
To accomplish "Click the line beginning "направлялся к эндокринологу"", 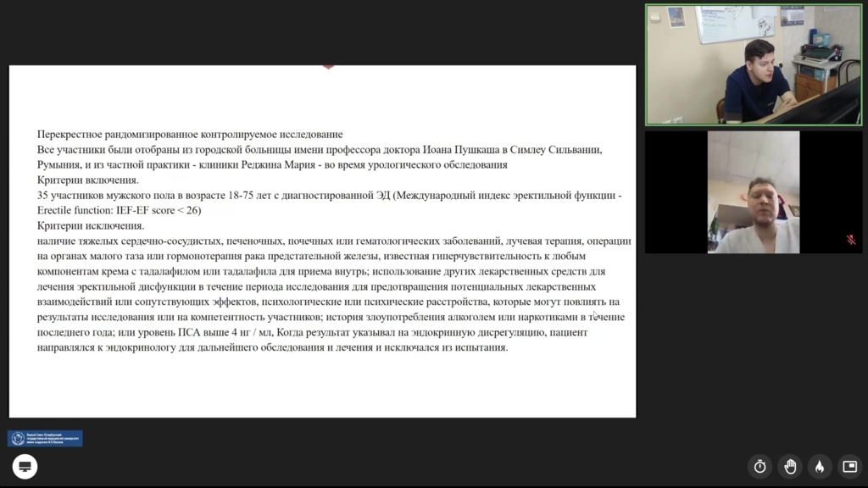I will click(x=272, y=348).
